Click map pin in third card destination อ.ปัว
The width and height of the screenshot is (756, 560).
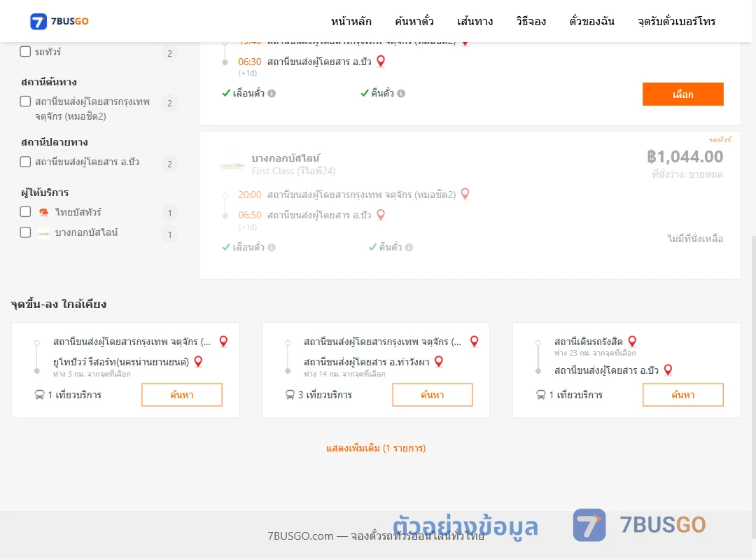668,370
